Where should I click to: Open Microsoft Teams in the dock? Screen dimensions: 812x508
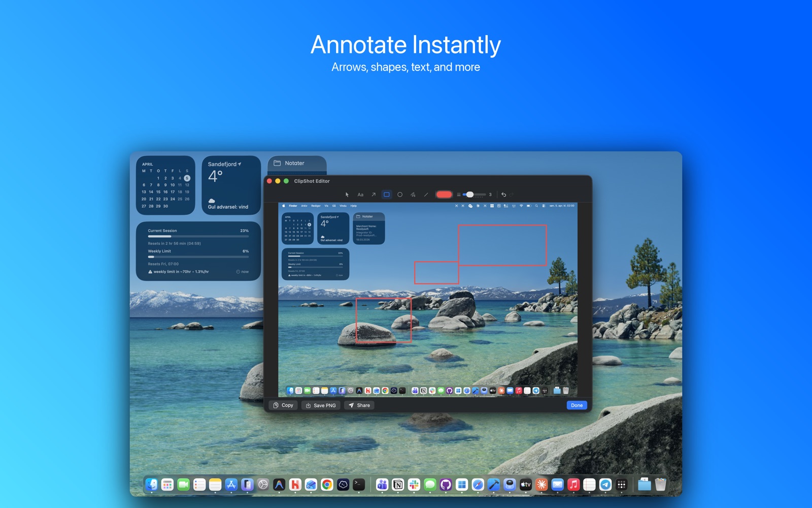(x=382, y=485)
